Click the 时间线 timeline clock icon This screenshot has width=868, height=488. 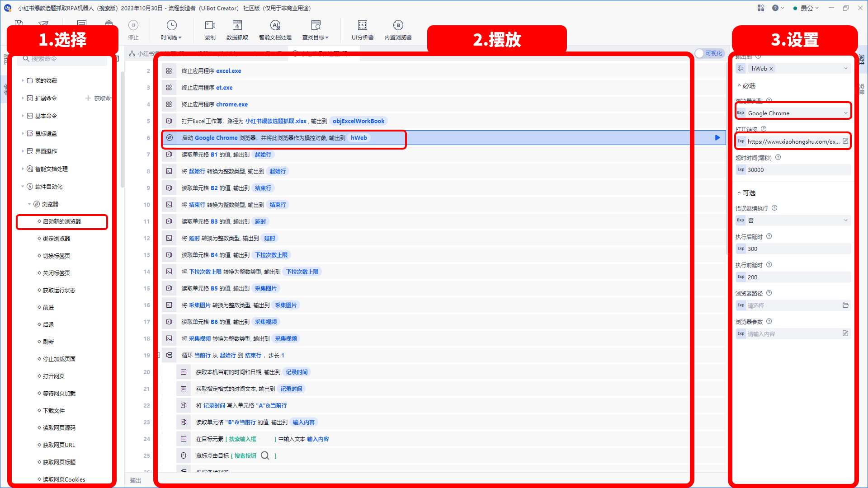pos(171,25)
